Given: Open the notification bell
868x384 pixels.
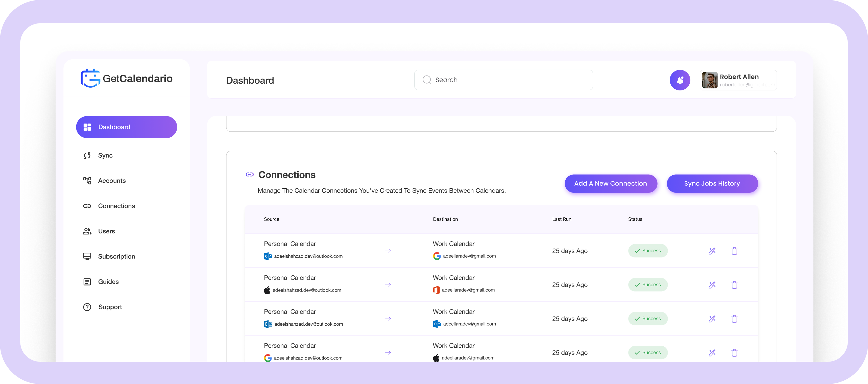Looking at the screenshot, I should click(x=680, y=80).
